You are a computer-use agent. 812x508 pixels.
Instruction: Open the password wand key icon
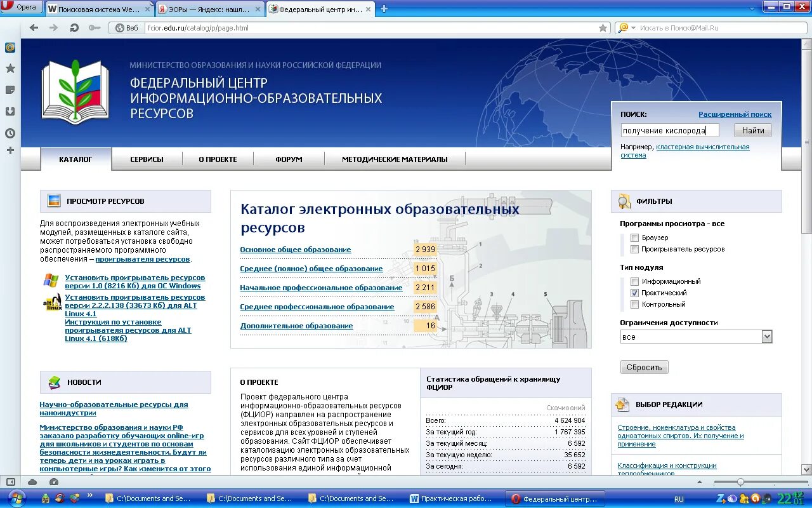click(95, 28)
